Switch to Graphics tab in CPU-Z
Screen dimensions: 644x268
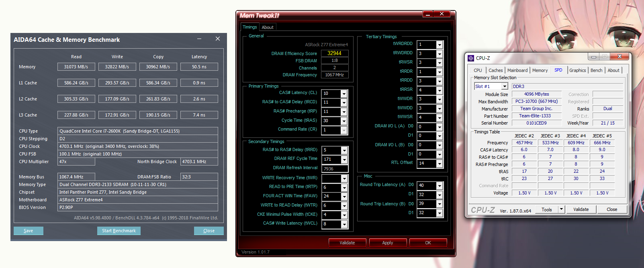(578, 70)
